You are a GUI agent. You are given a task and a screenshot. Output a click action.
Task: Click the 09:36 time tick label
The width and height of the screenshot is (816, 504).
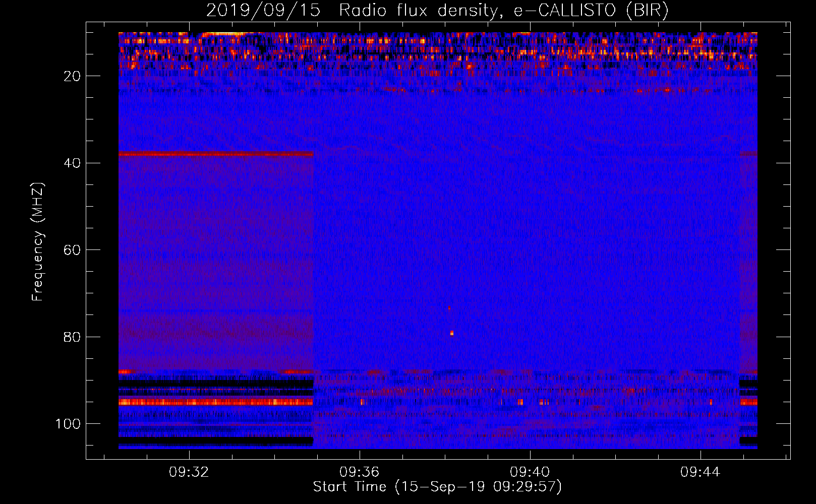click(x=359, y=472)
